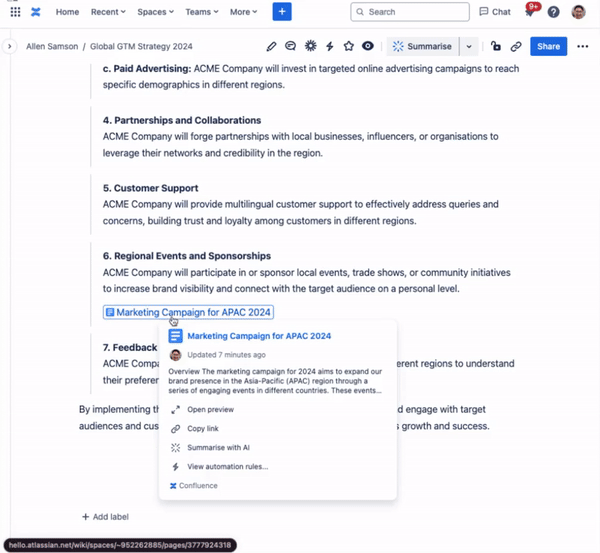Open the help question mark icon

coord(553,12)
